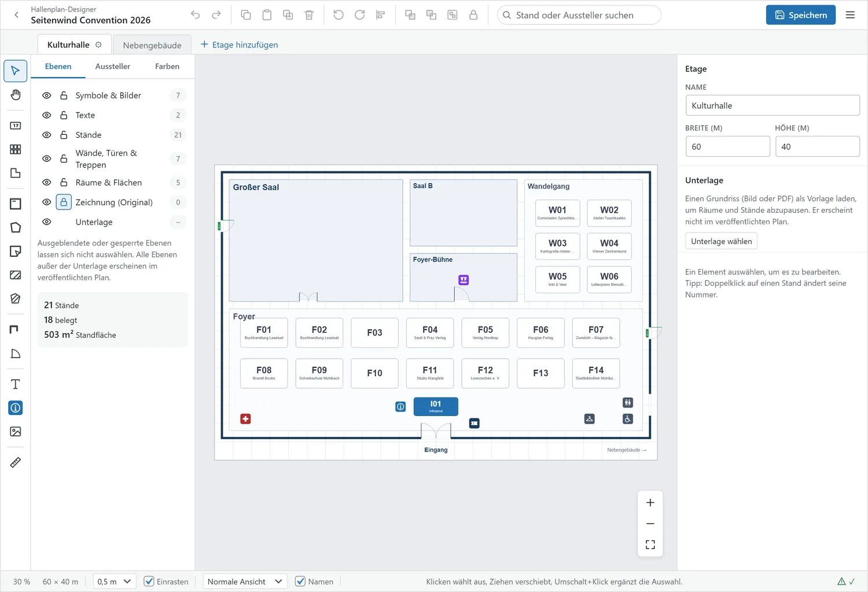The image size is (868, 592).
Task: Click the Unterlage wählen button
Action: point(722,241)
